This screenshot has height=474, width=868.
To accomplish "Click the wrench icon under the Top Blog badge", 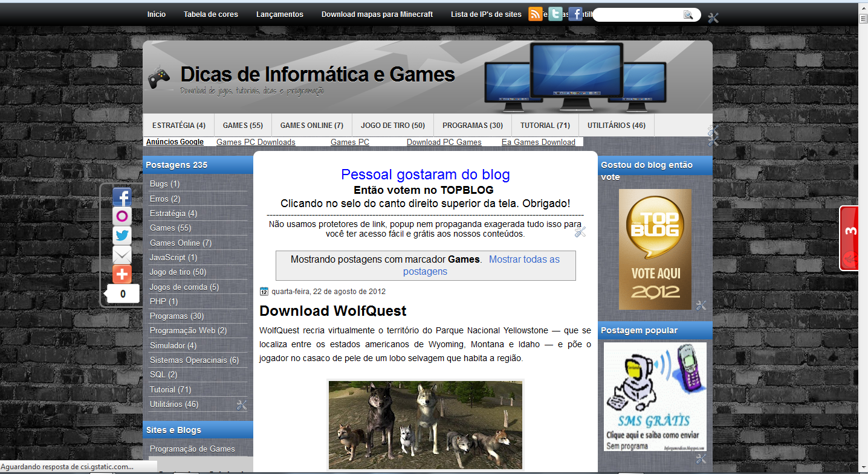I will [x=701, y=306].
